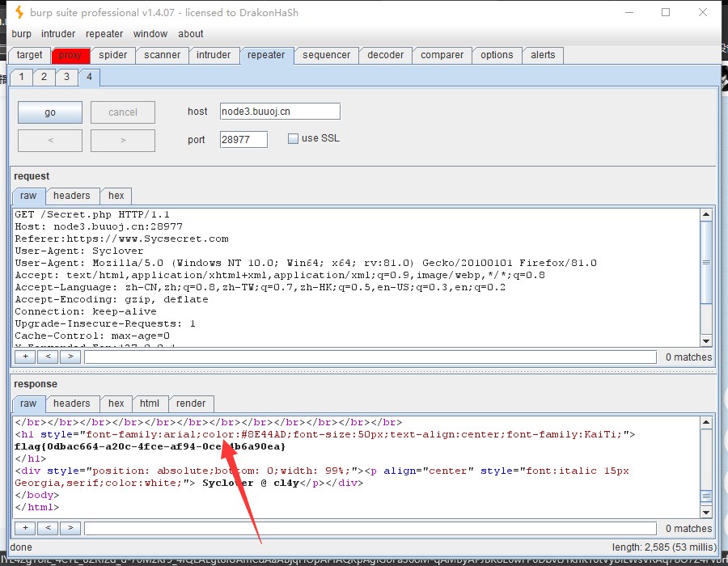
Task: Click scroll-up arrow of response pane
Action: click(706, 422)
